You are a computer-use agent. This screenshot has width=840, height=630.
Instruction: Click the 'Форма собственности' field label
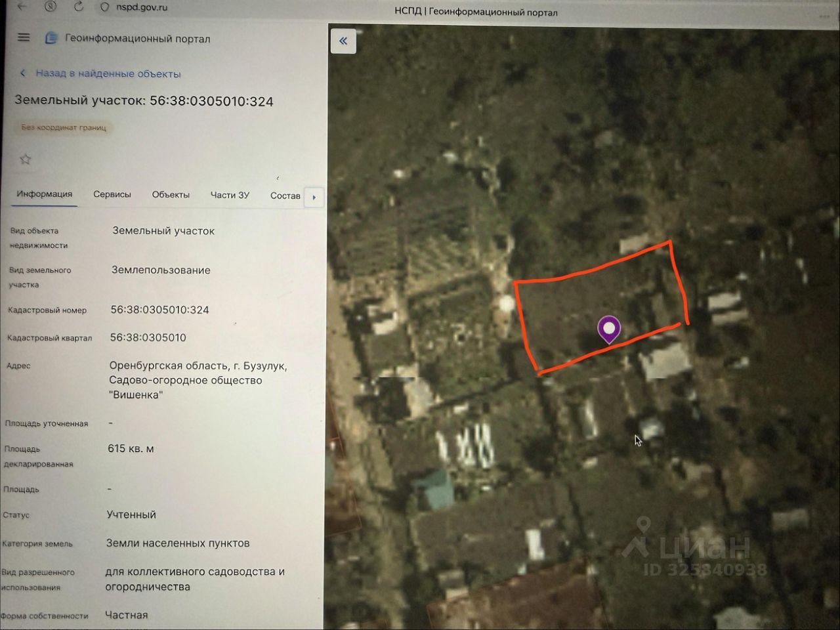[45, 616]
